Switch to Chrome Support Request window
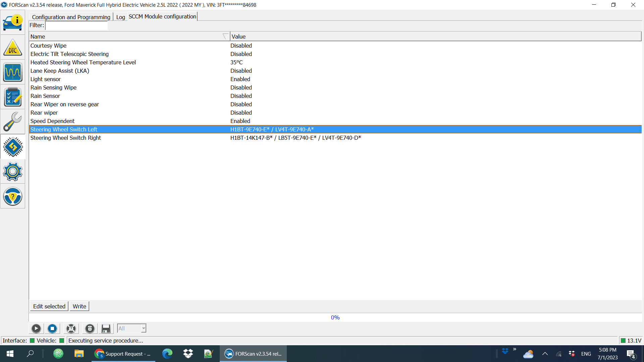Viewport: 644px width, 362px height. coord(123,354)
